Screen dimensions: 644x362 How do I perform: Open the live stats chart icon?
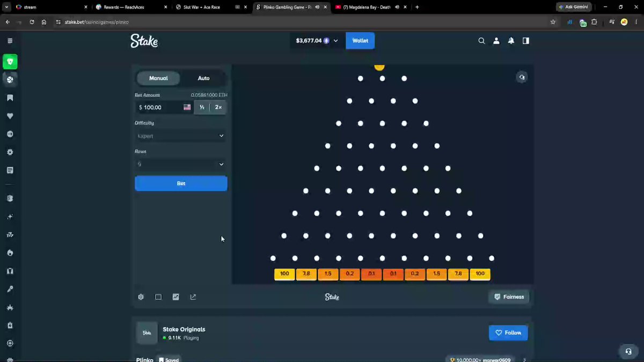(x=175, y=297)
